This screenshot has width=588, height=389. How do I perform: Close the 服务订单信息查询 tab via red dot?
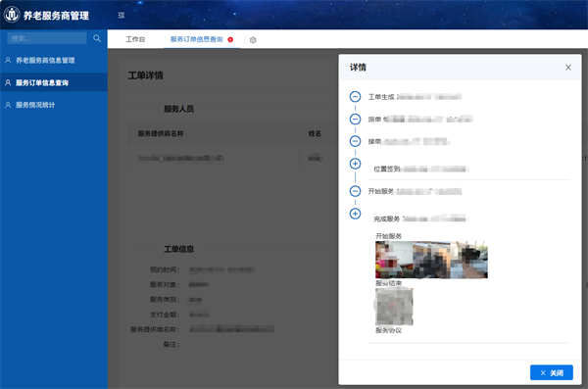pyautogui.click(x=230, y=39)
